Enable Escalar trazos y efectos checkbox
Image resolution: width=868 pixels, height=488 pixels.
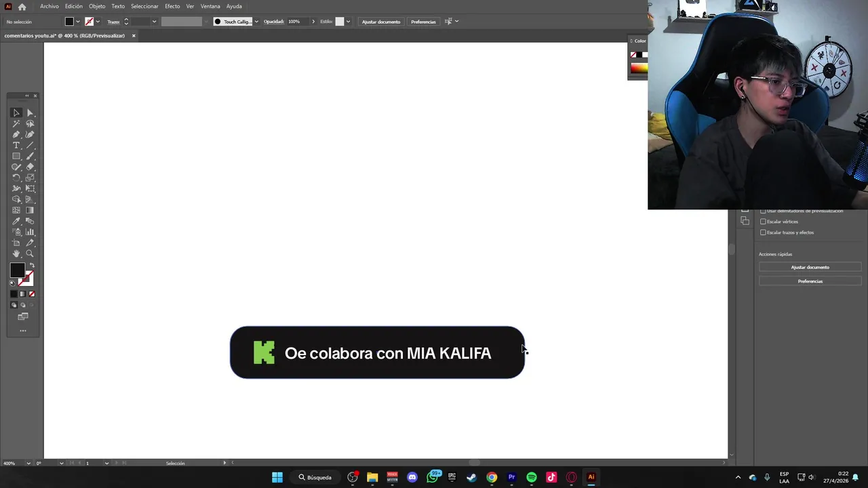pyautogui.click(x=763, y=232)
